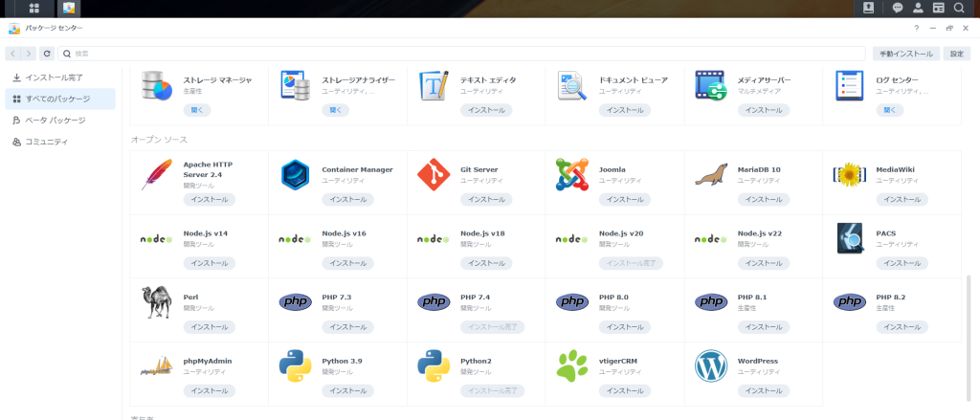This screenshot has height=420, width=980.
Task: Open the Perl camel icon
Action: click(156, 302)
